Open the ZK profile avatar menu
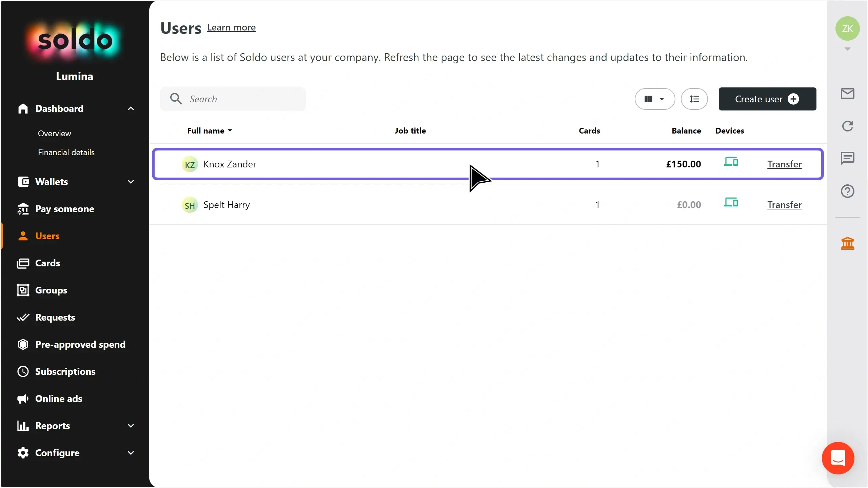868x488 pixels. pyautogui.click(x=847, y=28)
